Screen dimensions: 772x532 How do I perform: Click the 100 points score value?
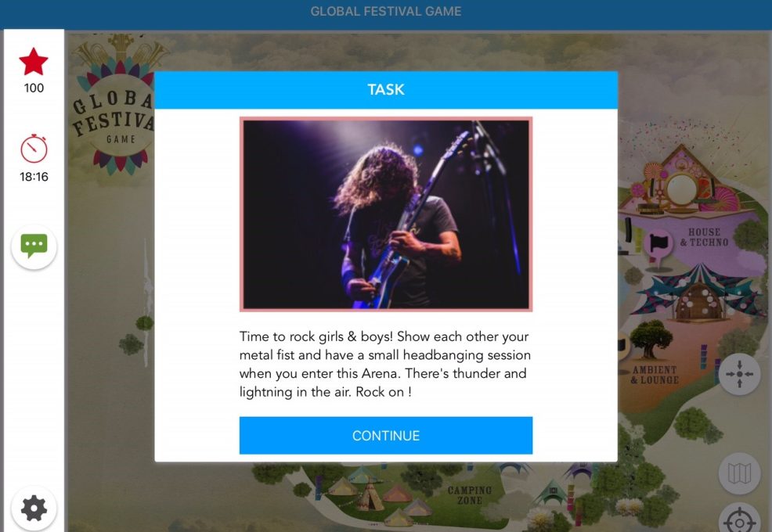pyautogui.click(x=34, y=88)
